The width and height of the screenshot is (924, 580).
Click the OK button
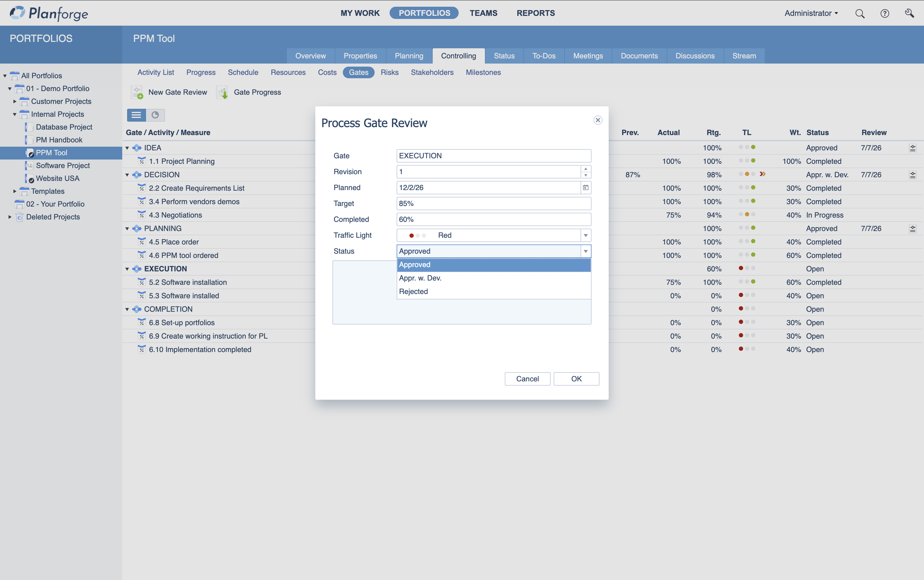[x=576, y=379]
